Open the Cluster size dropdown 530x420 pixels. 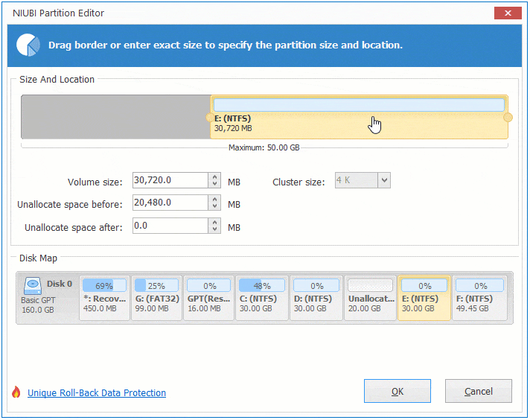383,180
